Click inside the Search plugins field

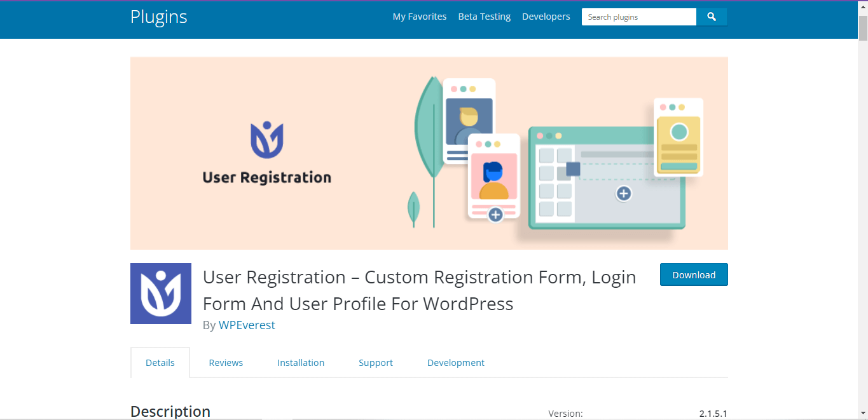click(638, 17)
